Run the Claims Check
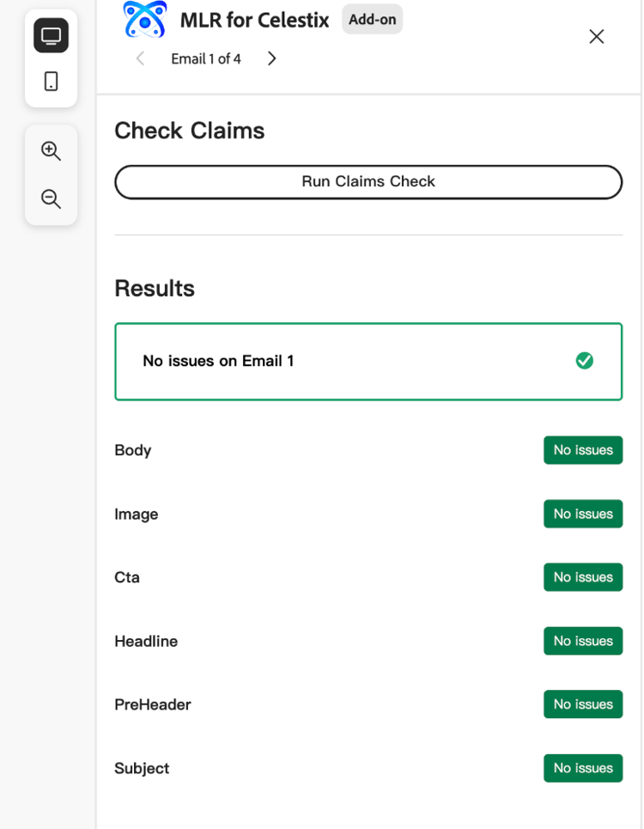Image resolution: width=644 pixels, height=829 pixels. click(x=368, y=182)
